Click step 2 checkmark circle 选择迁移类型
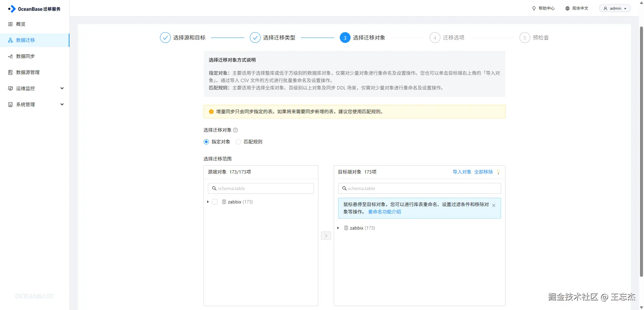Image resolution: width=644 pixels, height=310 pixels. pos(255,38)
